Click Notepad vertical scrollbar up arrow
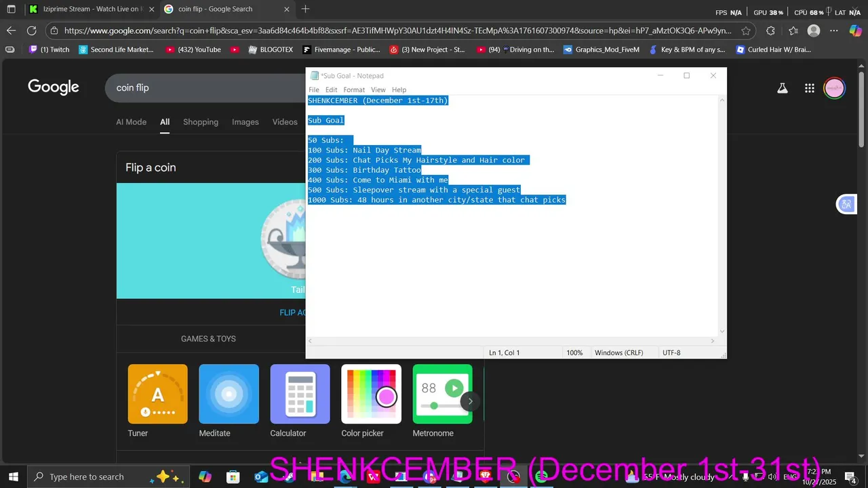Viewport: 868px width, 488px height. coord(722,100)
